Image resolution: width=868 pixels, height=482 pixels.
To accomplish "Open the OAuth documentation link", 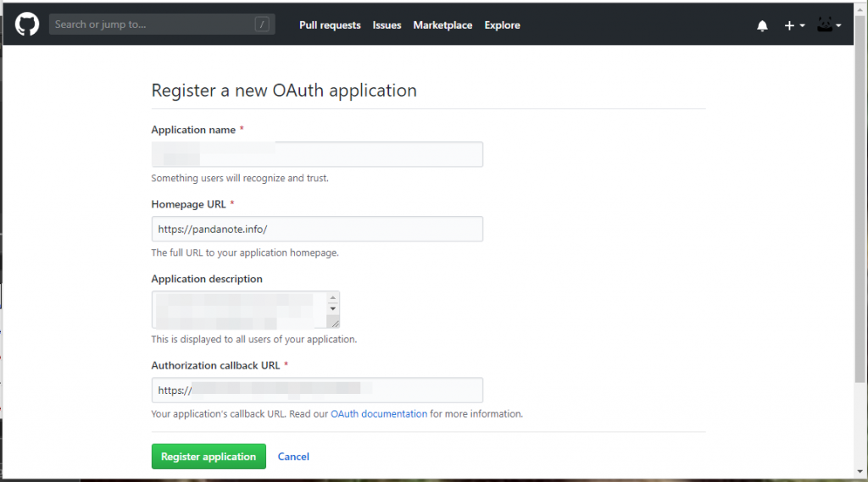I will 379,414.
